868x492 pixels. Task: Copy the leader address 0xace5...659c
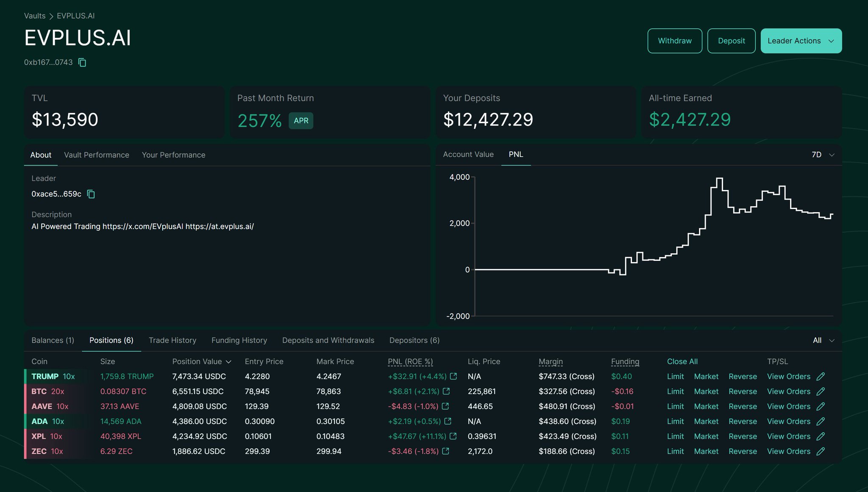(x=91, y=194)
